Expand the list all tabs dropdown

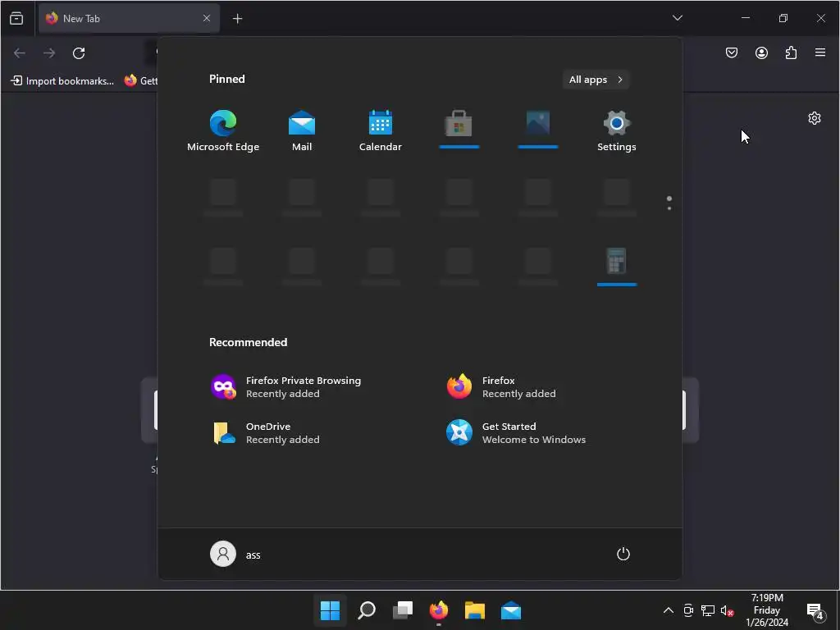[x=677, y=18]
